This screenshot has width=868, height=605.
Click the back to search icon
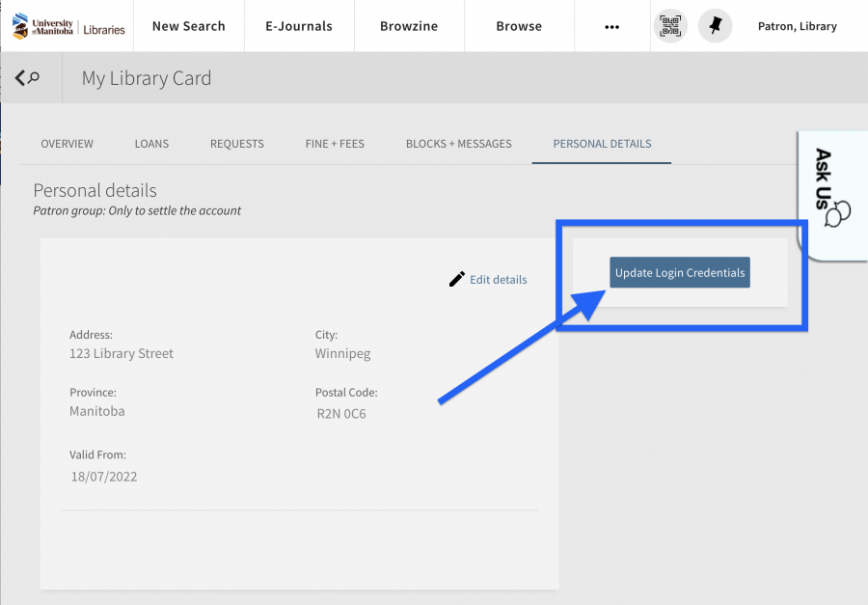(x=28, y=78)
